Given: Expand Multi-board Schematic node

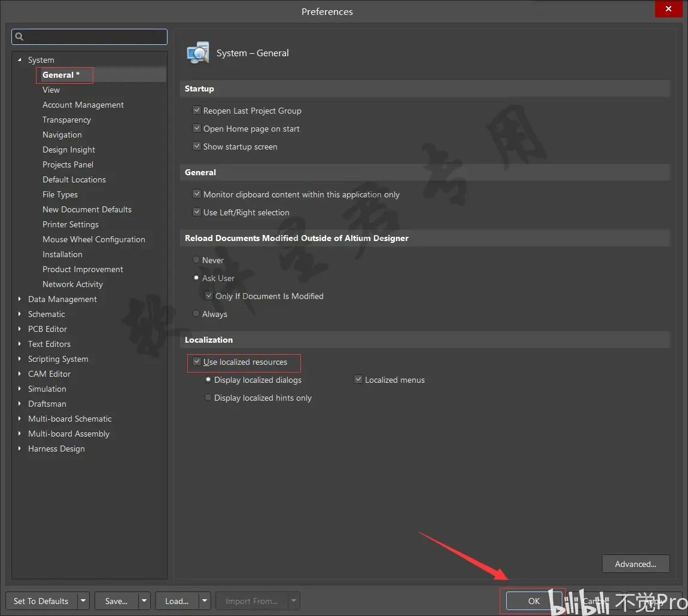Looking at the screenshot, I should (x=19, y=418).
